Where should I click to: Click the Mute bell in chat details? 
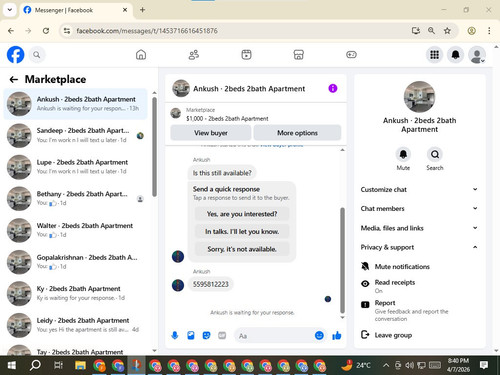click(x=403, y=154)
